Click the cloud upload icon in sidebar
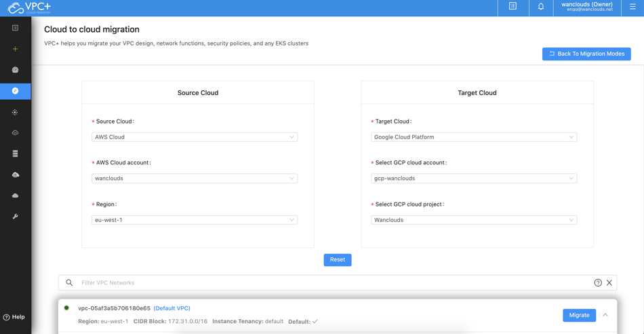Viewport: 644px width, 334px height. [15, 175]
